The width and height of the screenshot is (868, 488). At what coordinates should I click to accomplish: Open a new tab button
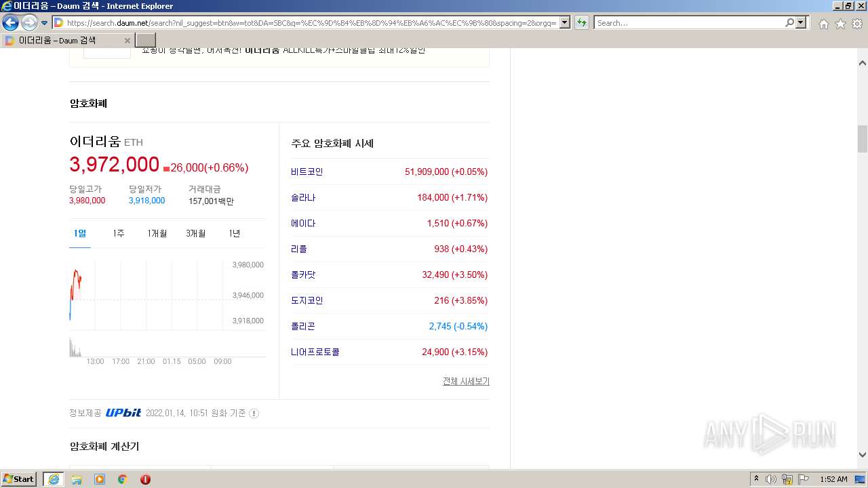click(x=146, y=41)
